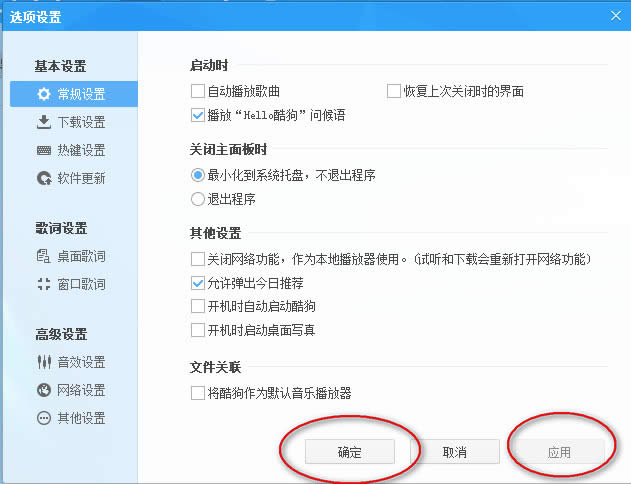Image resolution: width=631 pixels, height=484 pixels.
Task: Click the ellipsis icon beside 其他设置
Action: [x=43, y=419]
